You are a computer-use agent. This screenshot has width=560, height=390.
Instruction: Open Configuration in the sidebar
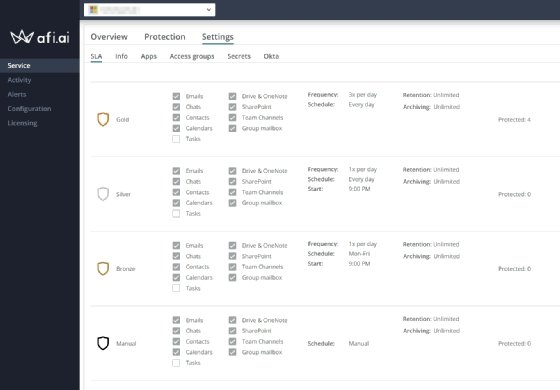(29, 109)
